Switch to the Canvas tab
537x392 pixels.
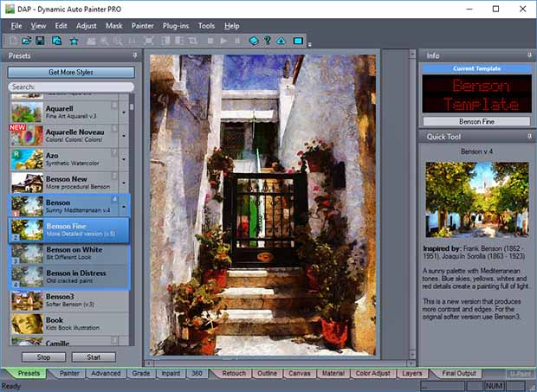(300, 374)
